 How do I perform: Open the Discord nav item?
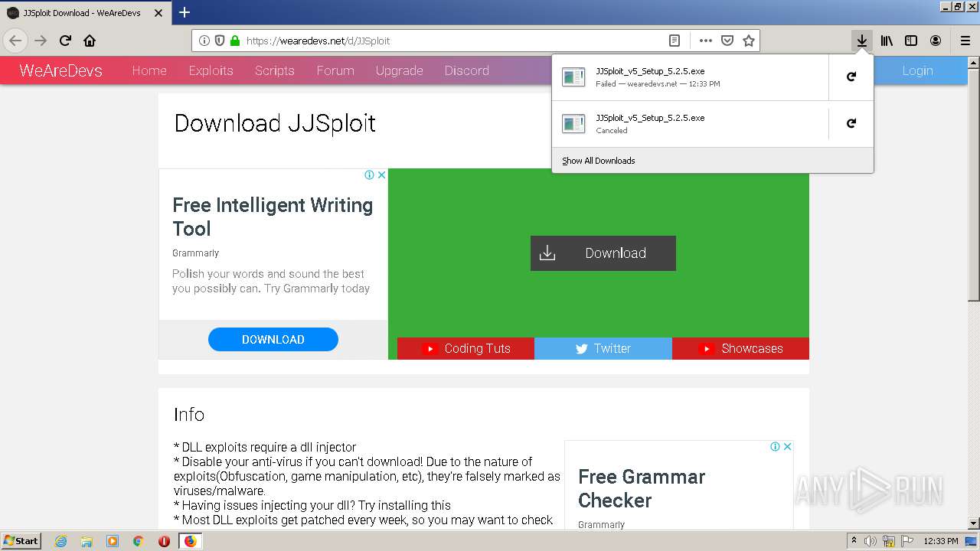coord(467,70)
